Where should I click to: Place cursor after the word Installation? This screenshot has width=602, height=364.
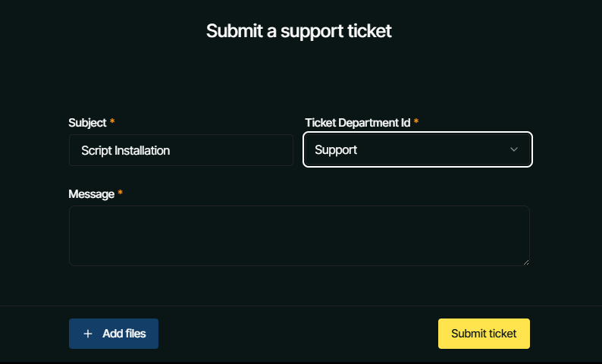[x=171, y=150]
